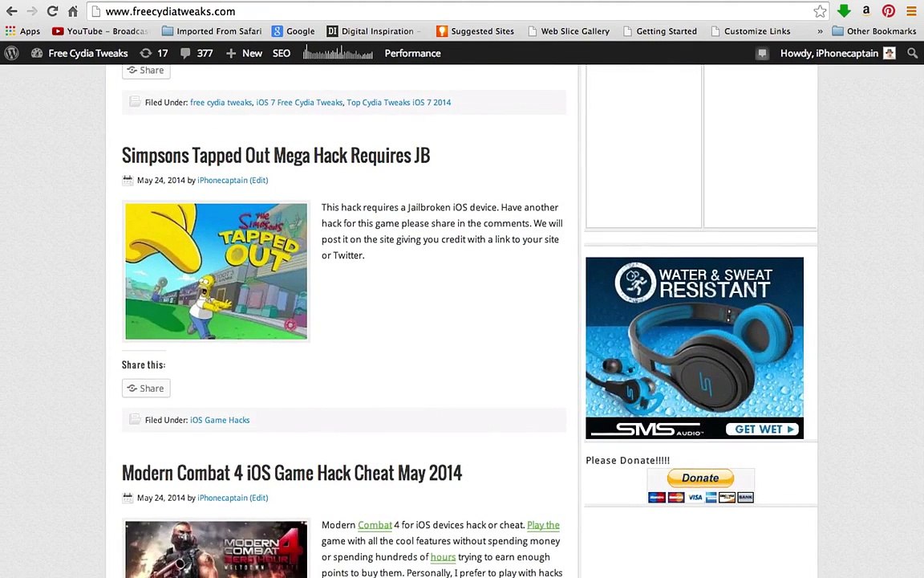Click the Simpsons Tapped Out thumbnail image
Screen dimensions: 924x578
pyautogui.click(x=217, y=271)
